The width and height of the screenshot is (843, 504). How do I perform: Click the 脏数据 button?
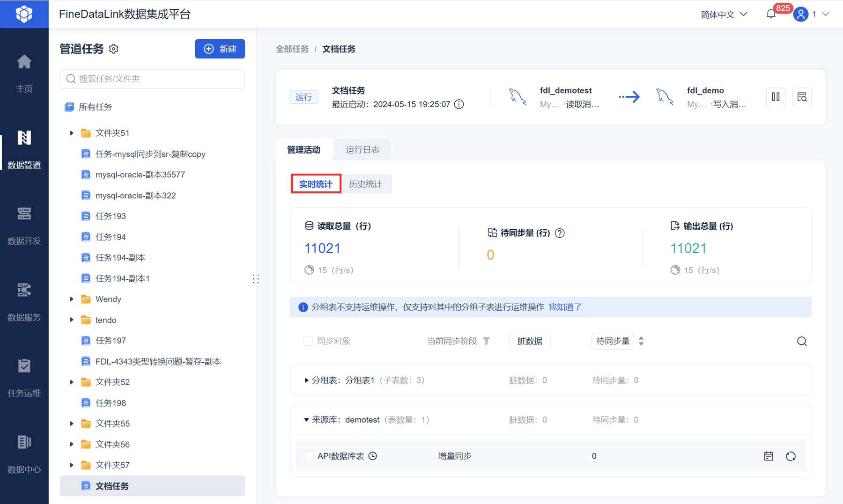(530, 341)
